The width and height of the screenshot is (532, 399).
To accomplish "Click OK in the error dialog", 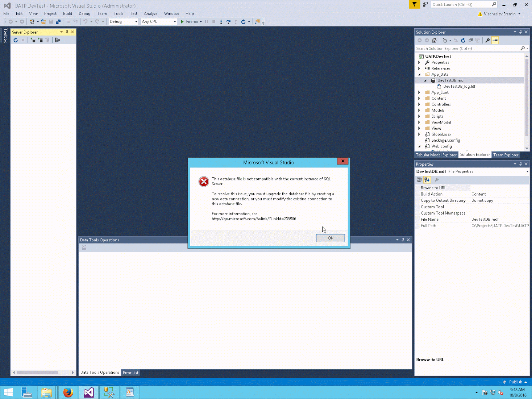I will coord(330,238).
